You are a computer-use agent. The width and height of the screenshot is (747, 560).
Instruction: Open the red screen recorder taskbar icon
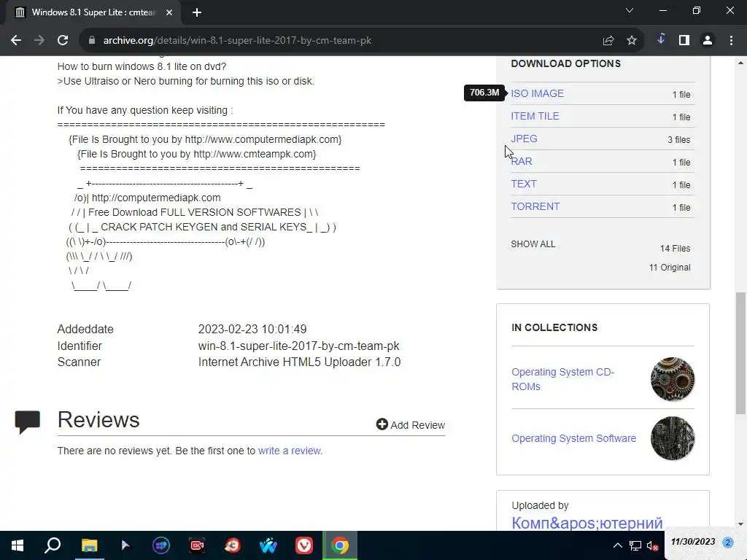coord(197,545)
